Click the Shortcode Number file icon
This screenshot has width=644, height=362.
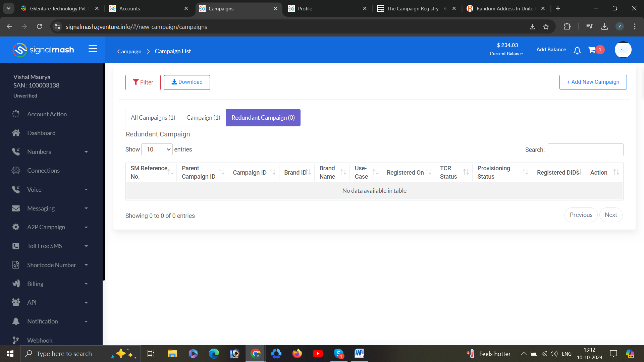(x=16, y=265)
